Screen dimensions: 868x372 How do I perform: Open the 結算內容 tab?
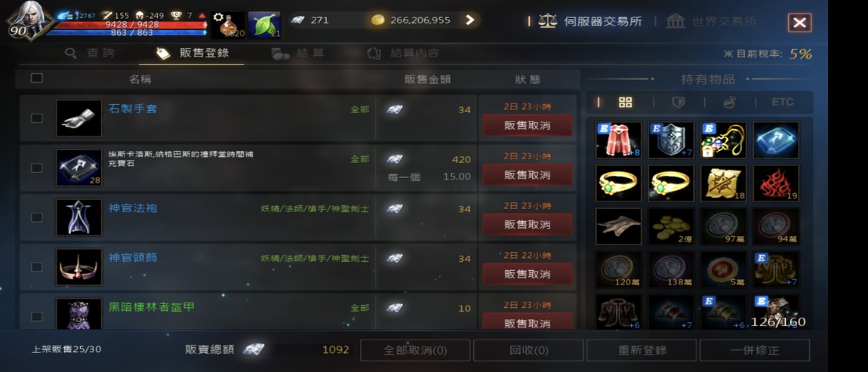coord(404,53)
